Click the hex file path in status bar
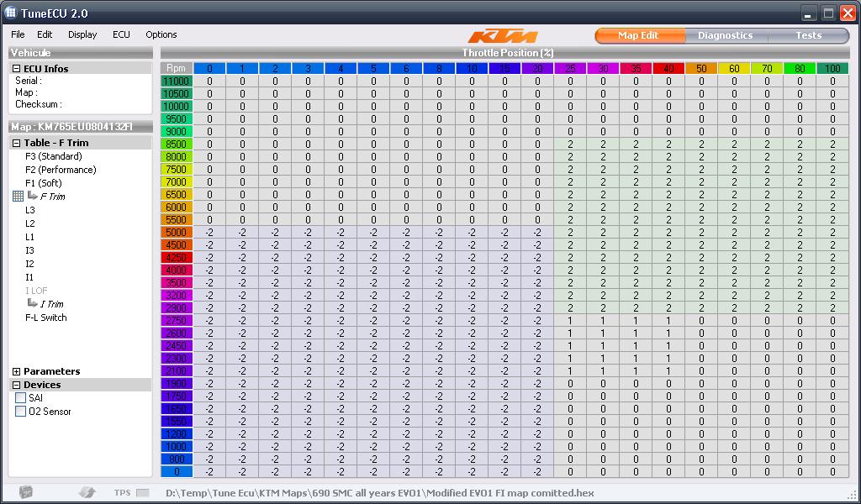The height and width of the screenshot is (504, 861). click(x=379, y=493)
